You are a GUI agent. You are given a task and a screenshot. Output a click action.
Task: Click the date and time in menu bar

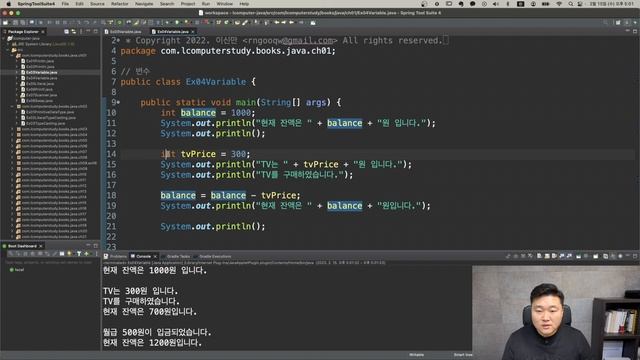(612, 4)
